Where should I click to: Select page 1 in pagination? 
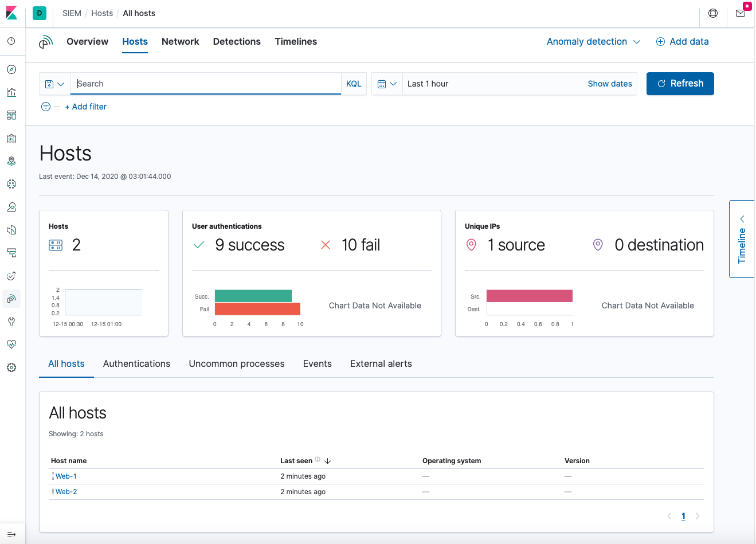(683, 516)
